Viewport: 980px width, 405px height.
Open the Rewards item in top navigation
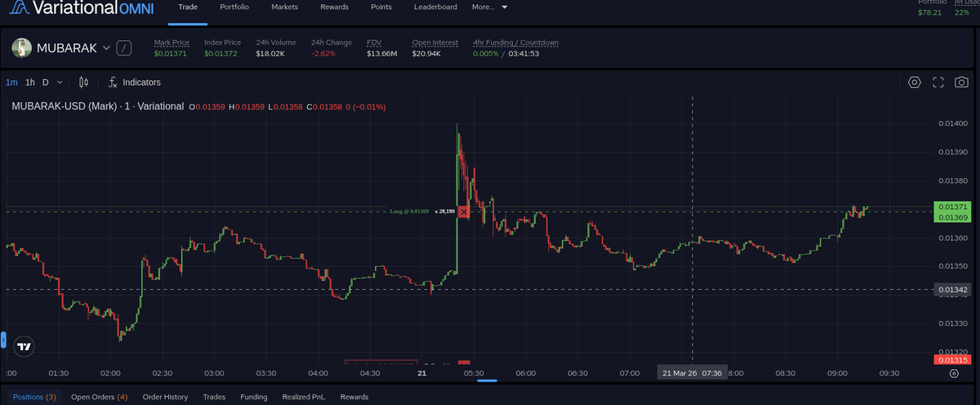334,7
